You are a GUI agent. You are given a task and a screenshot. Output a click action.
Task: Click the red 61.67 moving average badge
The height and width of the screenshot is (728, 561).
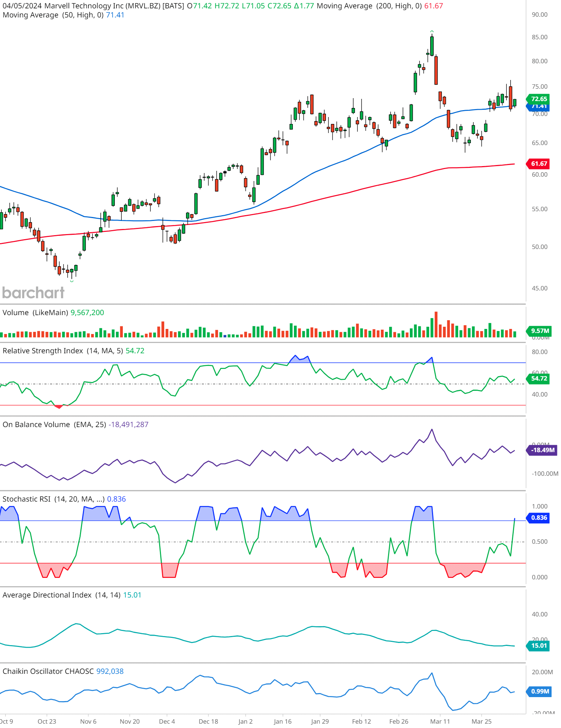pyautogui.click(x=538, y=164)
